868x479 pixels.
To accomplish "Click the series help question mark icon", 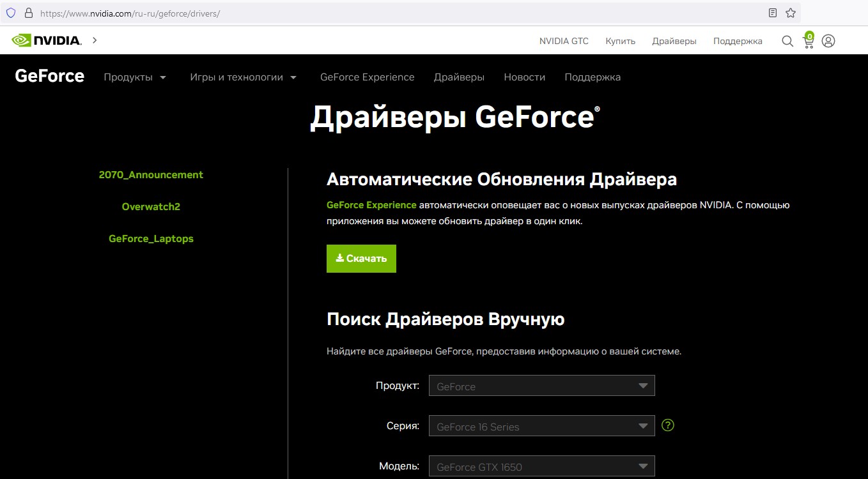I will click(668, 425).
